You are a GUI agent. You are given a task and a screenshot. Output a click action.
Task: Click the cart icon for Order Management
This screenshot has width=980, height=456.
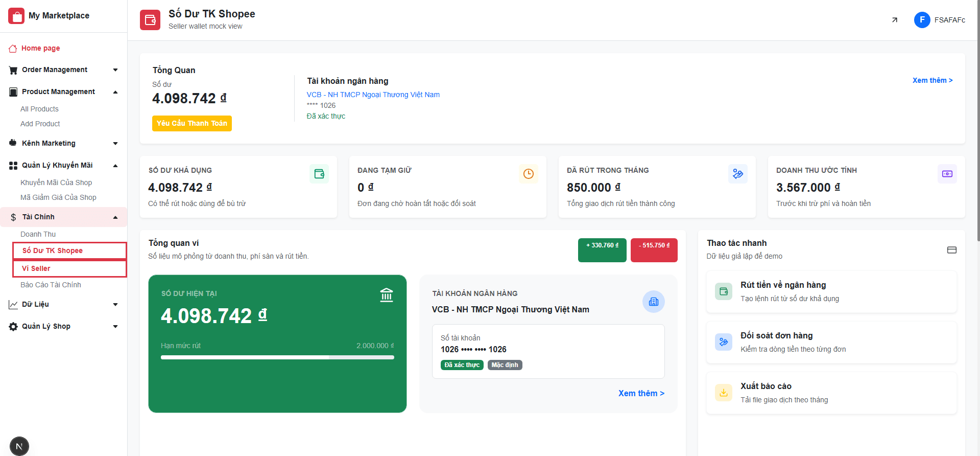13,70
